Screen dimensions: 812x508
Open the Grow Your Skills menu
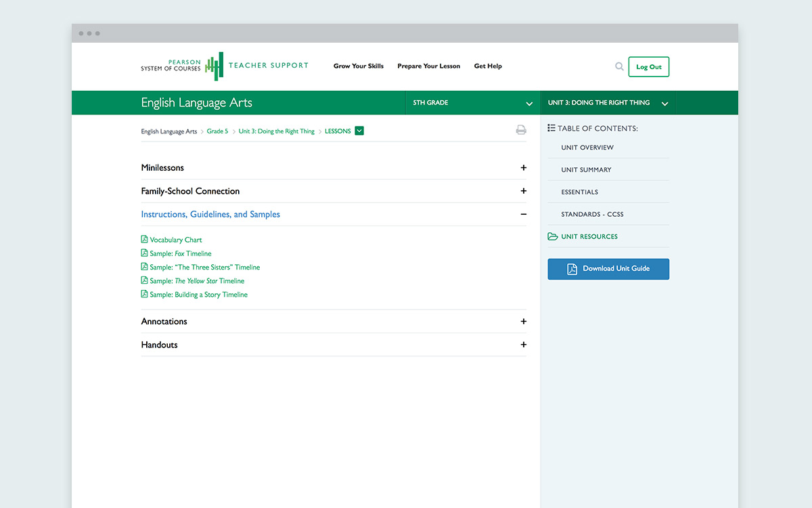358,66
